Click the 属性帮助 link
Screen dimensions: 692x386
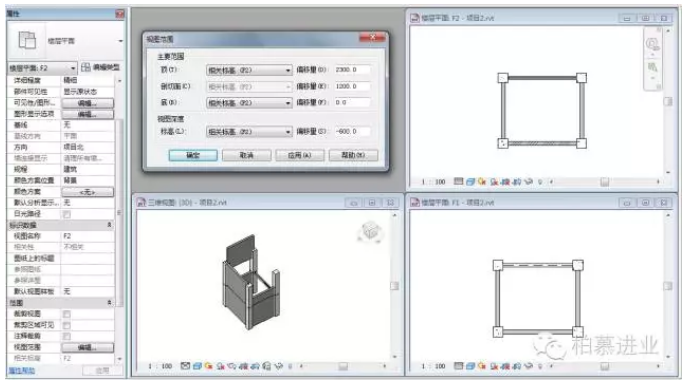tap(22, 371)
